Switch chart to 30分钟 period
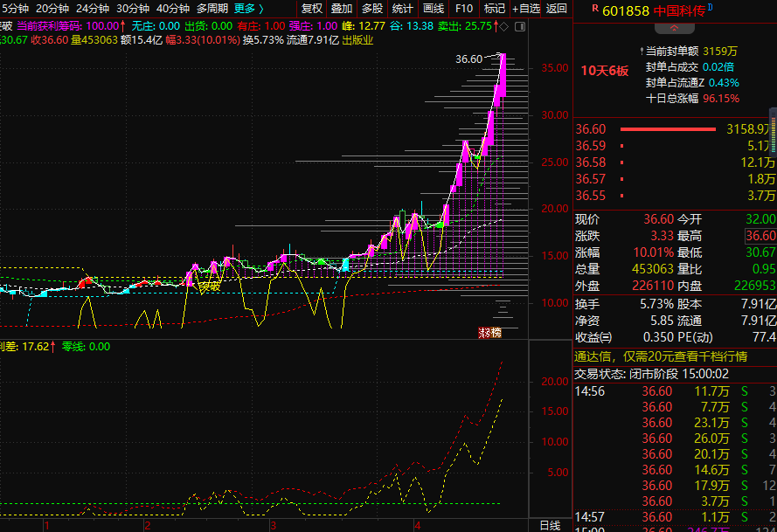Viewport: 777px width, 532px height. [x=133, y=9]
